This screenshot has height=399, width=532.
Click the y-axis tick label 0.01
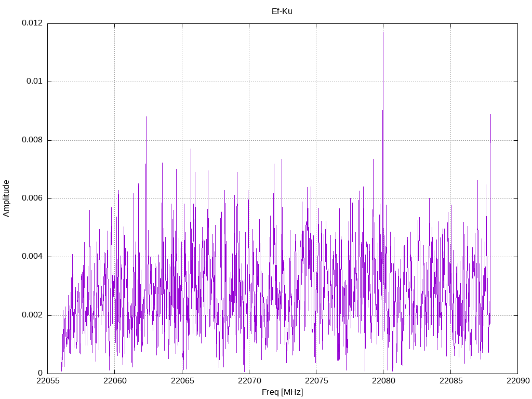point(35,81)
